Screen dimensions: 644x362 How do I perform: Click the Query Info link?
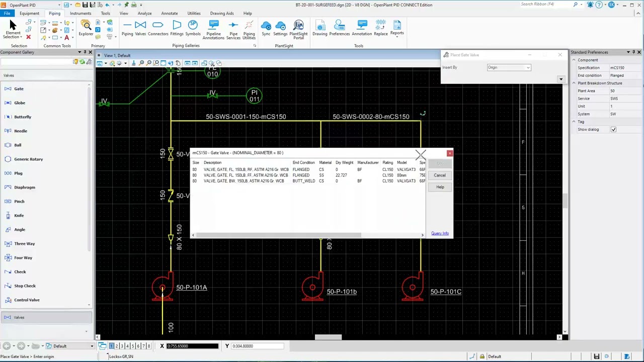pos(440,233)
